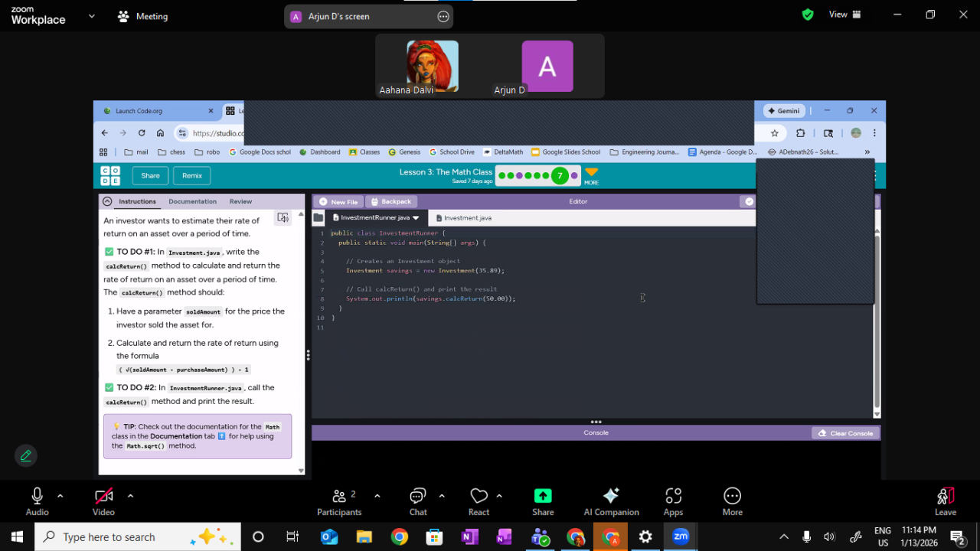
Task: Toggle the microphone Audio button
Action: pyautogui.click(x=37, y=501)
